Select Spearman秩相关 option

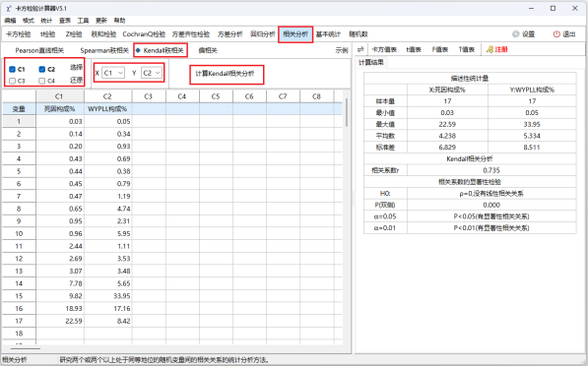tap(104, 50)
